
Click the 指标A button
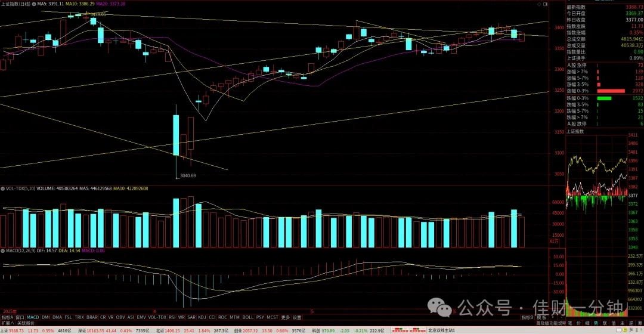(7, 317)
